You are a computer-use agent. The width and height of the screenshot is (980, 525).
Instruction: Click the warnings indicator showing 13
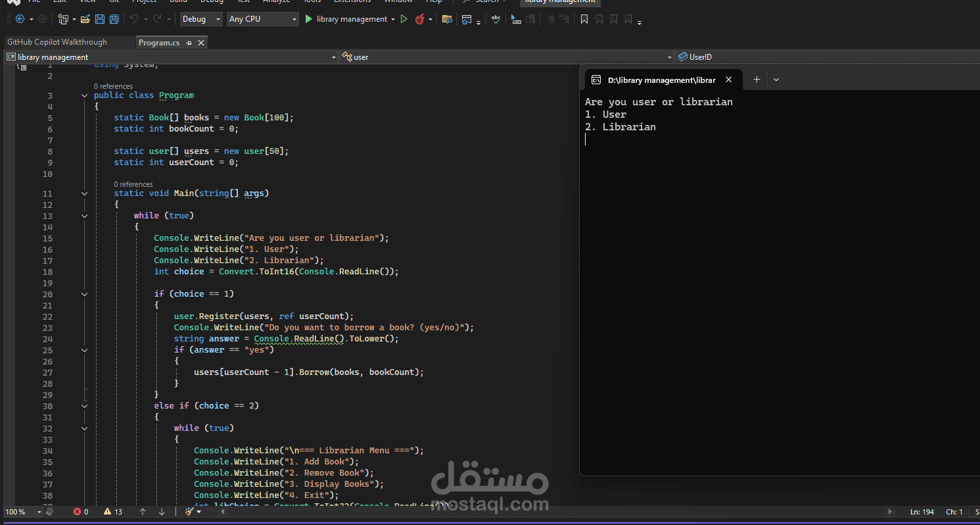pyautogui.click(x=113, y=511)
